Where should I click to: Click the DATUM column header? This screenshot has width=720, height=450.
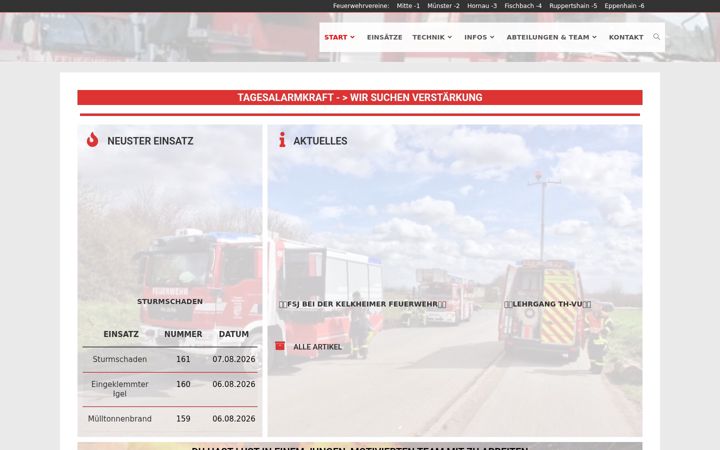tap(234, 334)
